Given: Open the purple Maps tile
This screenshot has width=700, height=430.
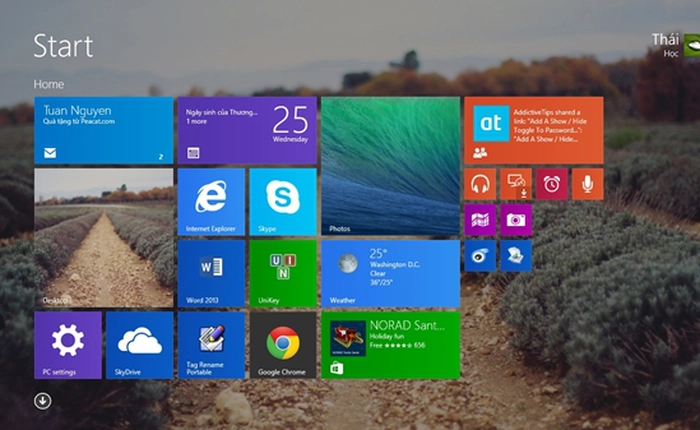Looking at the screenshot, I should pos(480,220).
